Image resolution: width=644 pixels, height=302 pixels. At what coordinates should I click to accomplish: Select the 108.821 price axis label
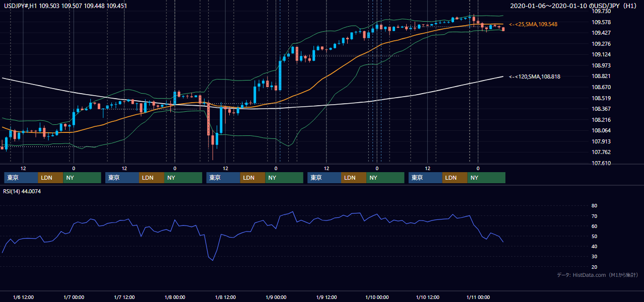click(602, 76)
